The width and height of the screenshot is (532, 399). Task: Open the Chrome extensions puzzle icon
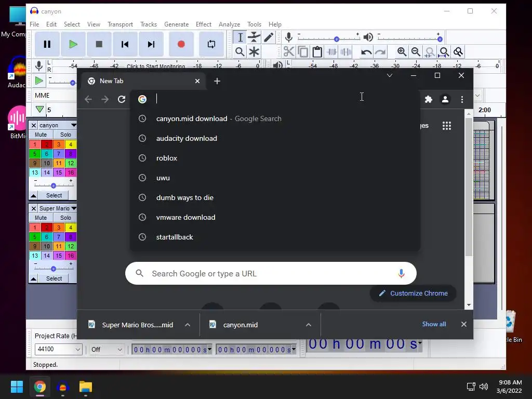tap(429, 99)
